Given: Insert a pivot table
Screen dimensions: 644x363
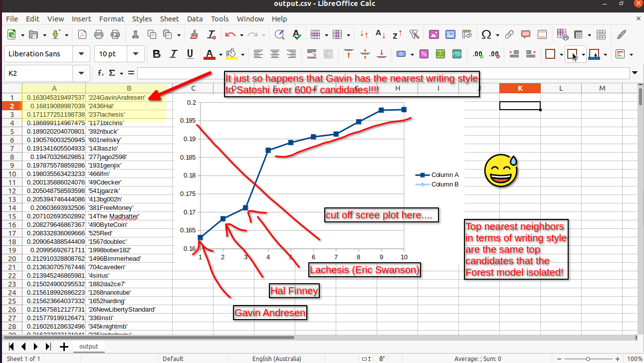Looking at the screenshot, I should point(467,34).
